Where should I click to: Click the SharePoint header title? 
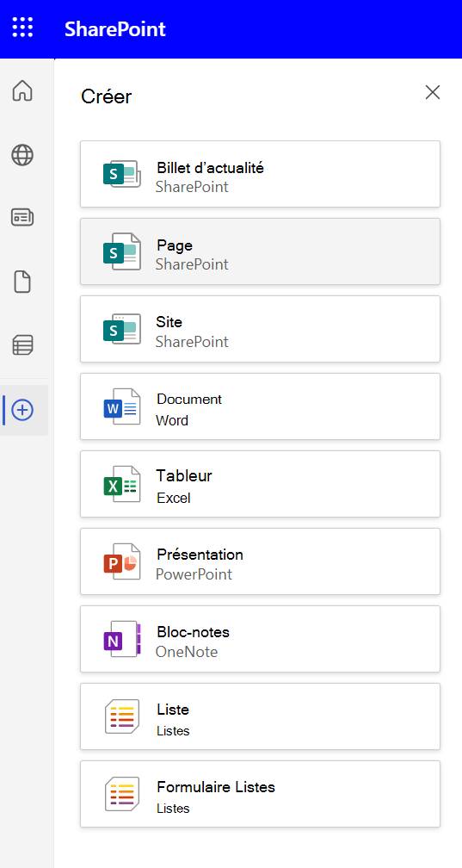[x=115, y=28]
